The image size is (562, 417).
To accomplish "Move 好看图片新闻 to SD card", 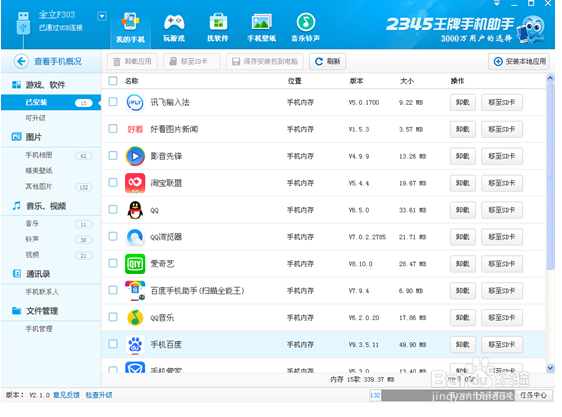I will pyautogui.click(x=502, y=129).
